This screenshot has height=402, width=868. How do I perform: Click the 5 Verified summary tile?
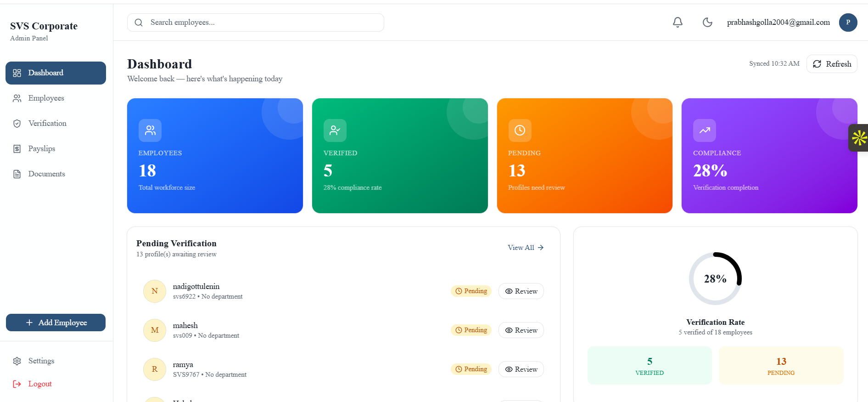tap(650, 366)
